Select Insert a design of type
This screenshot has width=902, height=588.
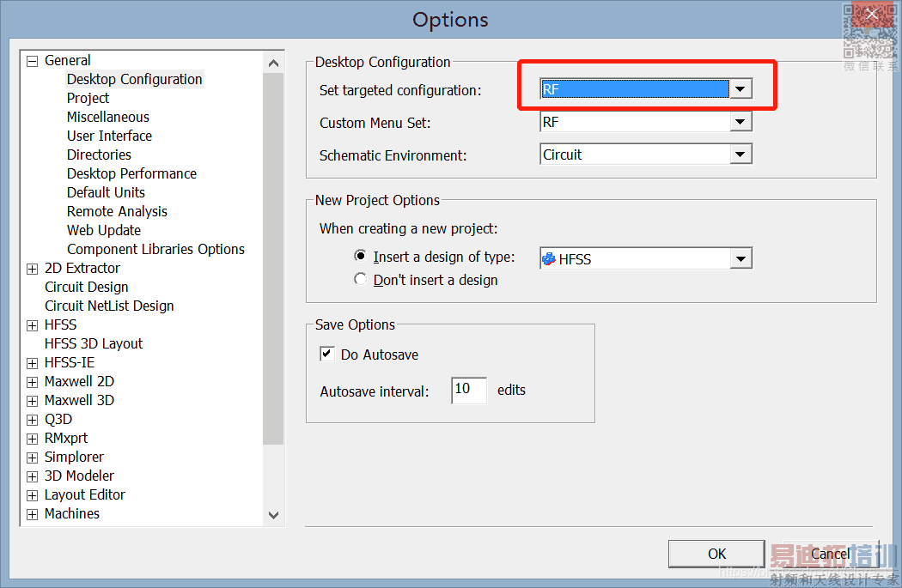(x=361, y=257)
